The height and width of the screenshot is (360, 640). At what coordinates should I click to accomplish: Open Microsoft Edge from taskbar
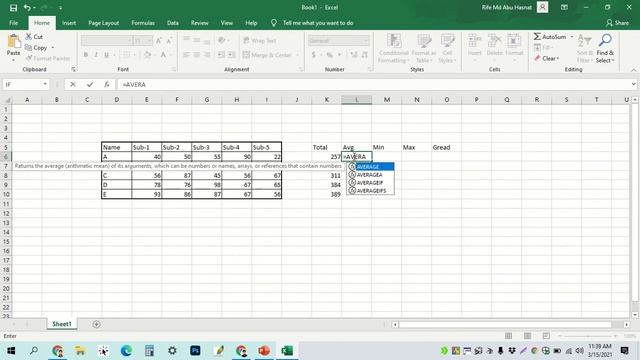tap(126, 351)
